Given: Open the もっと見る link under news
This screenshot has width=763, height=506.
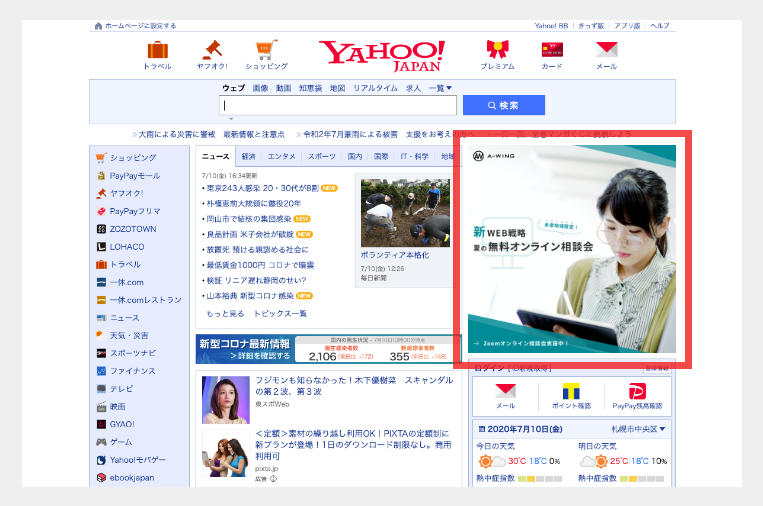Looking at the screenshot, I should (225, 313).
